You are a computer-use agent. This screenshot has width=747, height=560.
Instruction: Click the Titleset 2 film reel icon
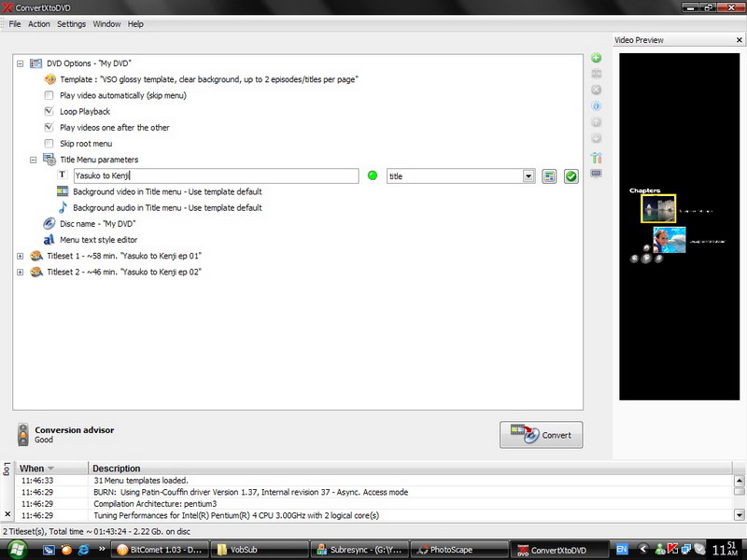(x=36, y=272)
